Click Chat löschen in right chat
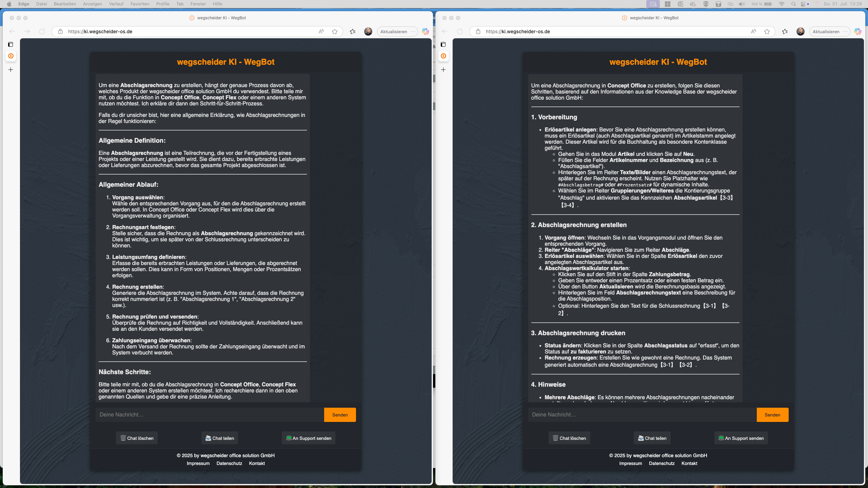 click(x=569, y=438)
